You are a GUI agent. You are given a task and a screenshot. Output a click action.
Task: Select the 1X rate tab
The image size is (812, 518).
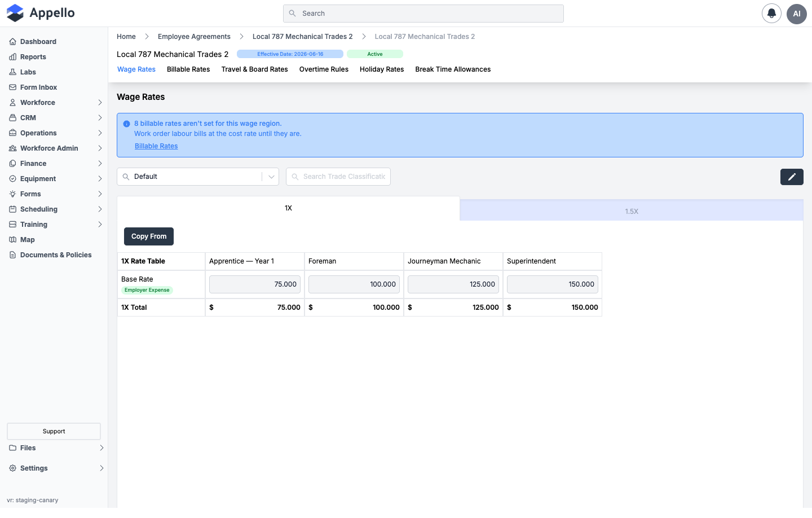(x=288, y=208)
